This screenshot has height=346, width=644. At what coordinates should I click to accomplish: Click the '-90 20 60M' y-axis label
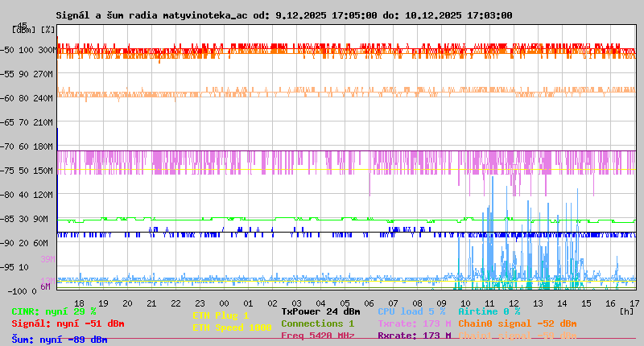click(x=24, y=243)
